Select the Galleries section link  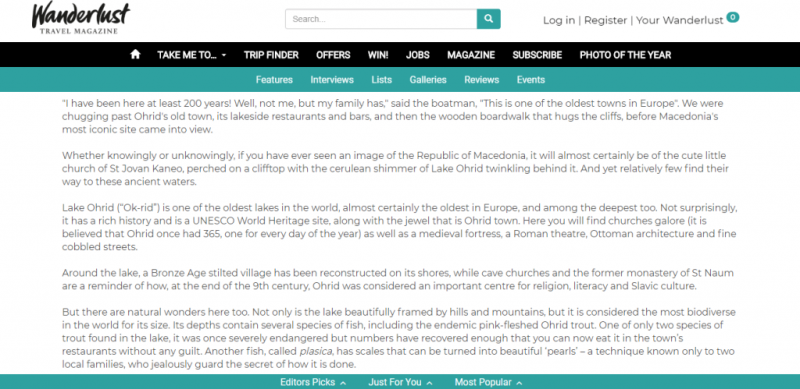(x=428, y=80)
